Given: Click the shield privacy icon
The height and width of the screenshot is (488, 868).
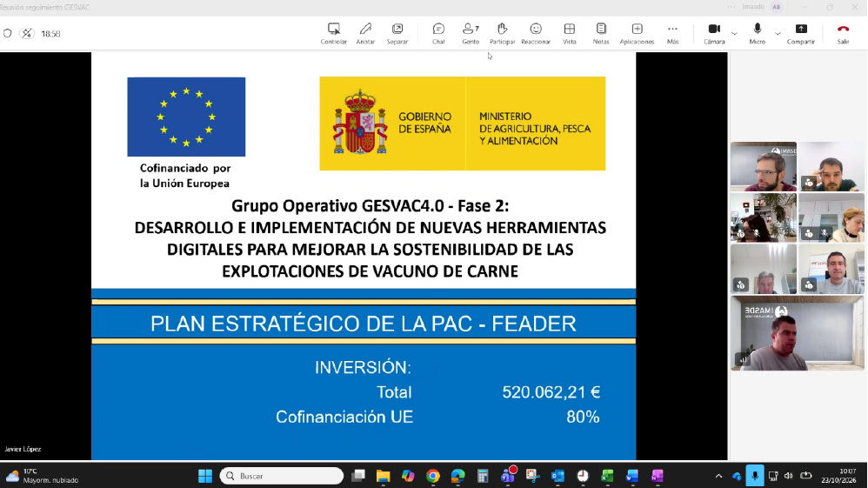Looking at the screenshot, I should (x=8, y=33).
